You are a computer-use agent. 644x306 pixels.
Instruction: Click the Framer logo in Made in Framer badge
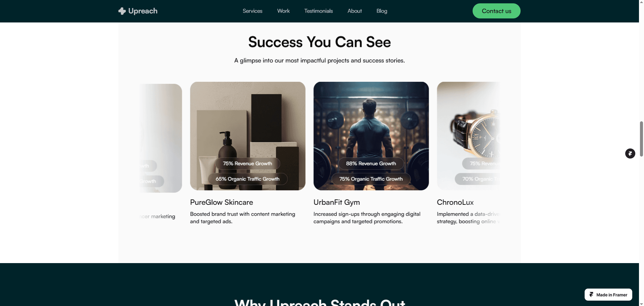click(x=591, y=295)
